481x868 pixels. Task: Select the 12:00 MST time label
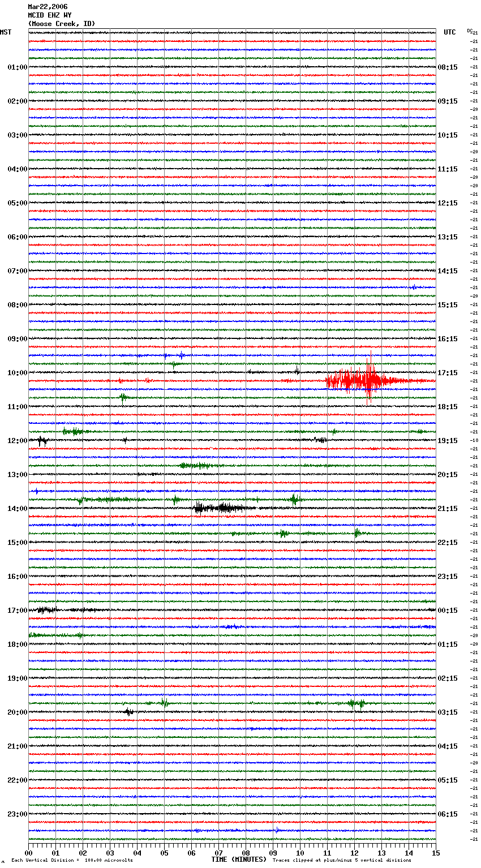click(18, 441)
